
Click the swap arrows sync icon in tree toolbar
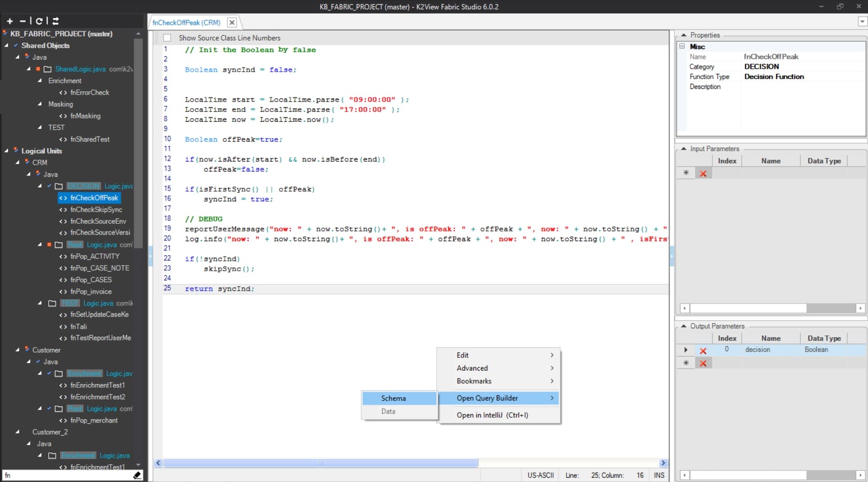[55, 21]
